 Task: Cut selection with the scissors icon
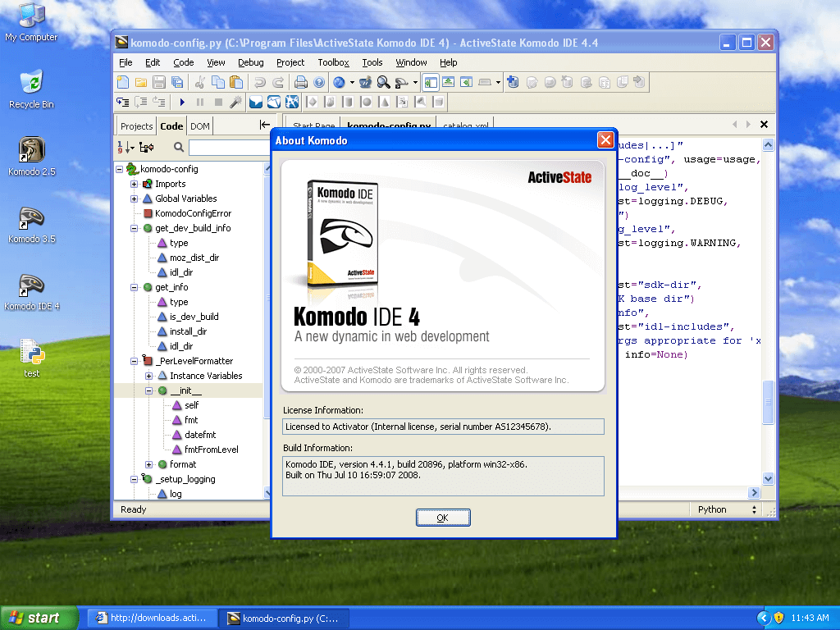(x=200, y=82)
